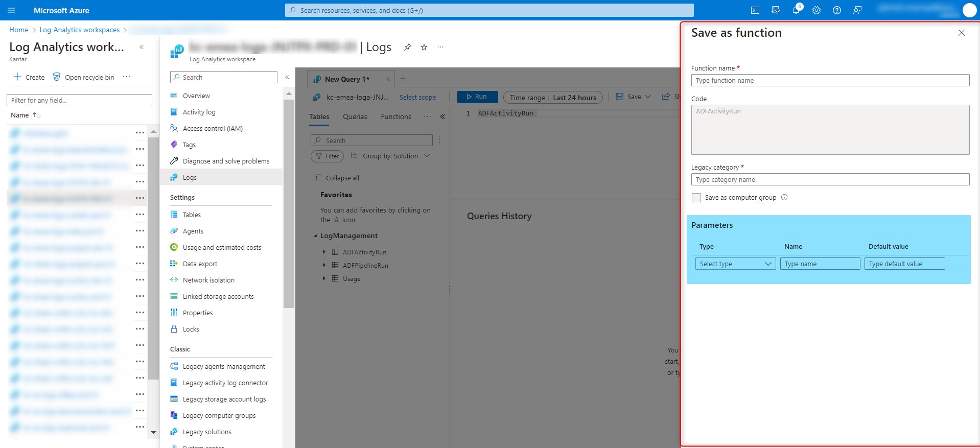Open the parameter Select type dropdown
980x448 pixels.
pos(735,264)
